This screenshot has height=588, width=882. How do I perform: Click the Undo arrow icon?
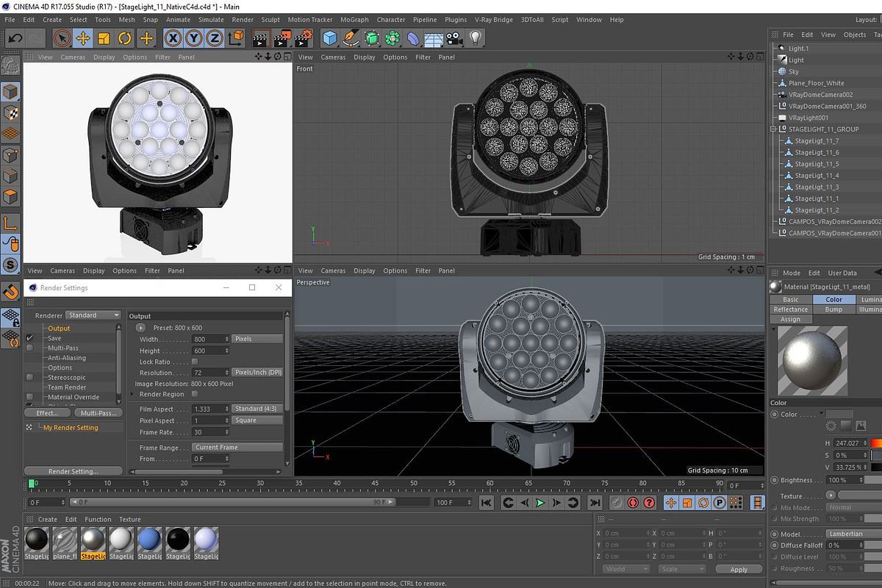[15, 37]
